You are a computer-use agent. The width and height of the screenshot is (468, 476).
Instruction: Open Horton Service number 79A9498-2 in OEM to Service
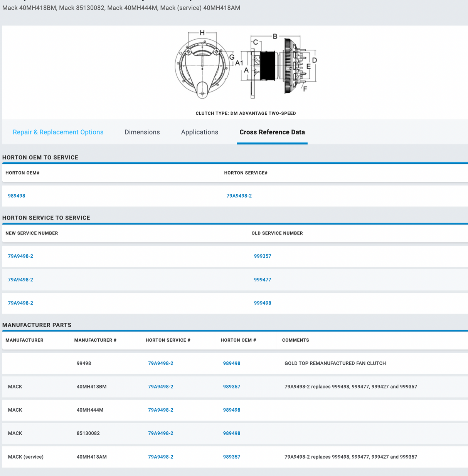[239, 196]
